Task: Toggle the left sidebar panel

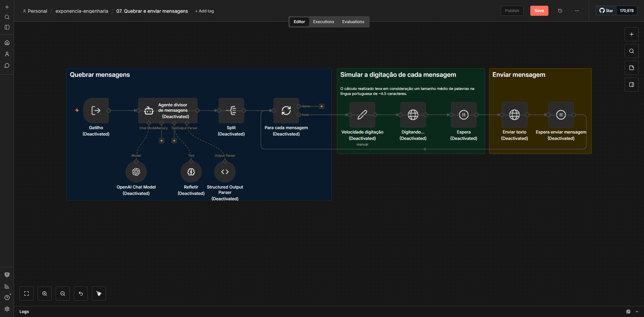Action: pos(7,27)
